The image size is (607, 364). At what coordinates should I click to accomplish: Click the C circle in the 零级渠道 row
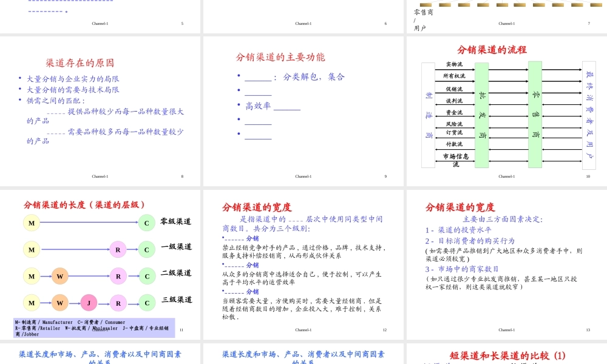[147, 223]
